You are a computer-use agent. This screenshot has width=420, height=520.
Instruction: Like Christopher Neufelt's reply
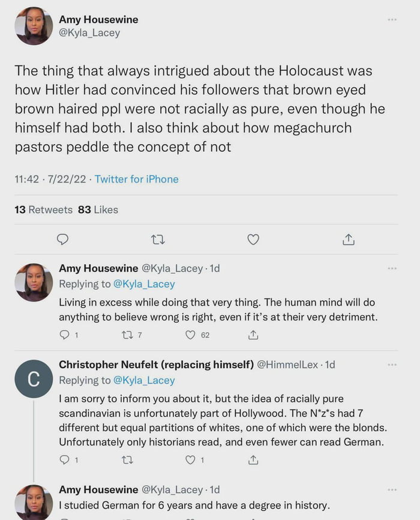point(191,460)
